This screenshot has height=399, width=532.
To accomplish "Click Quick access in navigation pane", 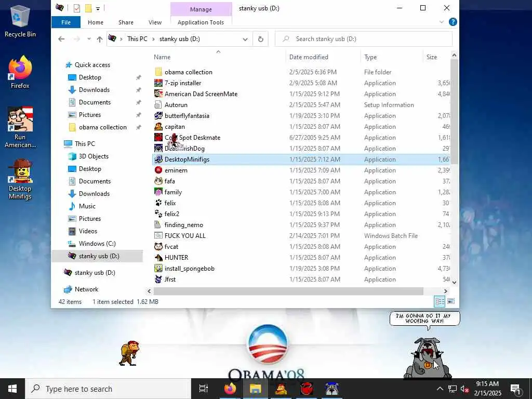I will 92,65.
